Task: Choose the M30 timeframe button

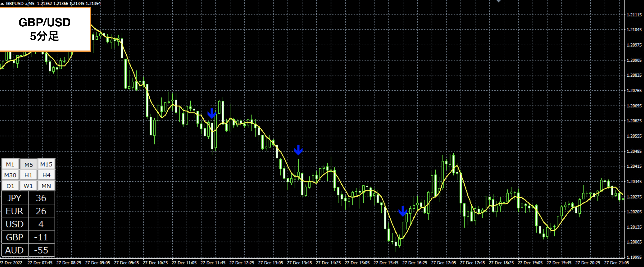Action: 10,175
